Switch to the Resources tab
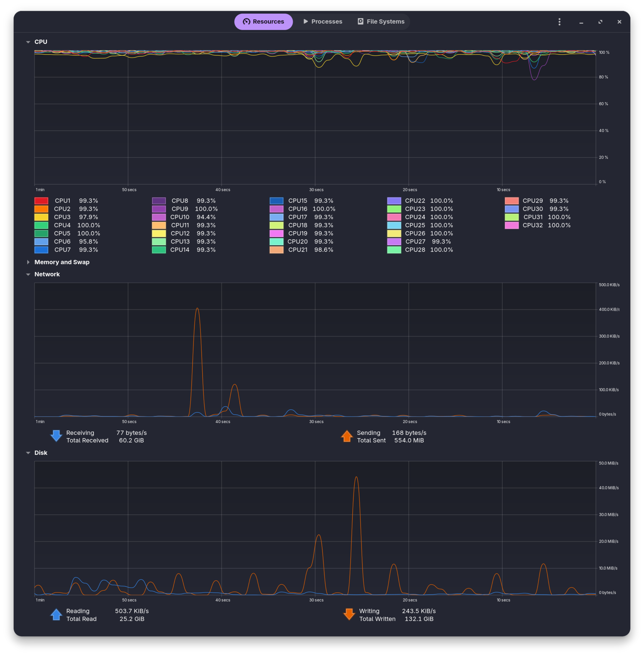The width and height of the screenshot is (644, 655). 263,22
